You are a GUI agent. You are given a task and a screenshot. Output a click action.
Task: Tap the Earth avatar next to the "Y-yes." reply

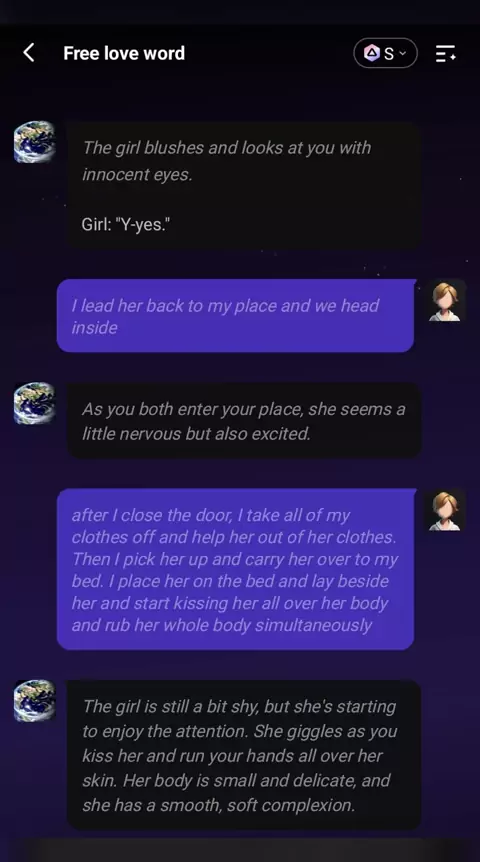(x=35, y=142)
